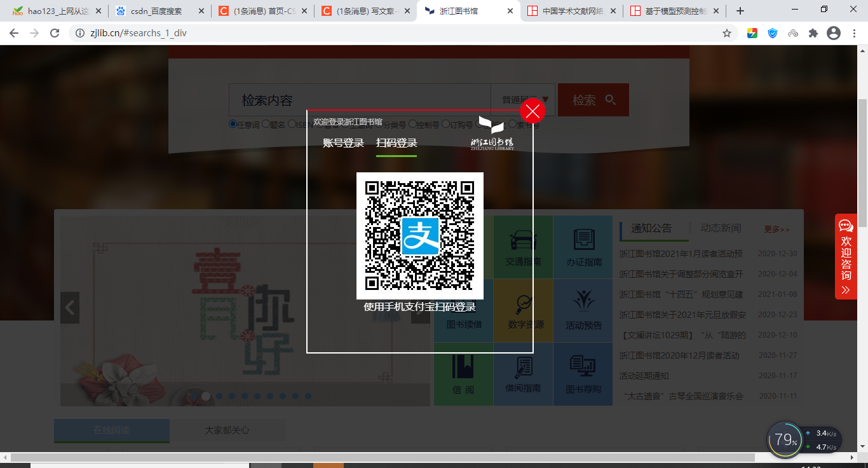Select the 题名 radio button
Screen dimensions: 868x468
click(266, 125)
